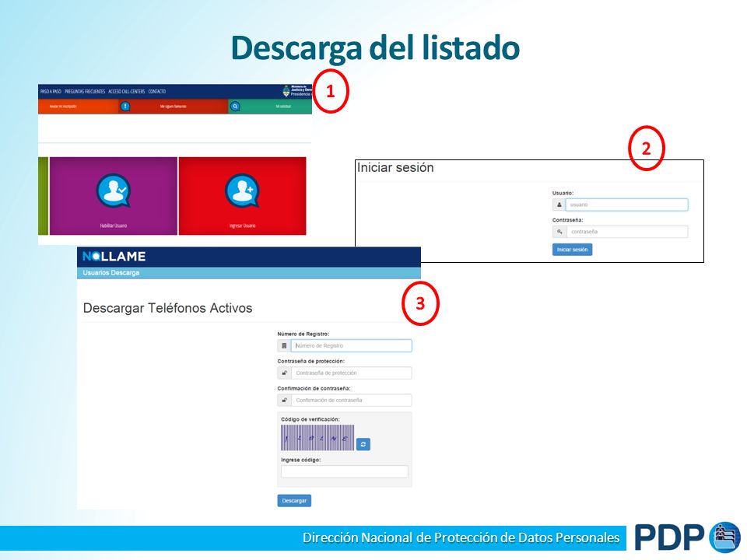
Task: Click the Contraseña: field label
Action: (x=567, y=220)
